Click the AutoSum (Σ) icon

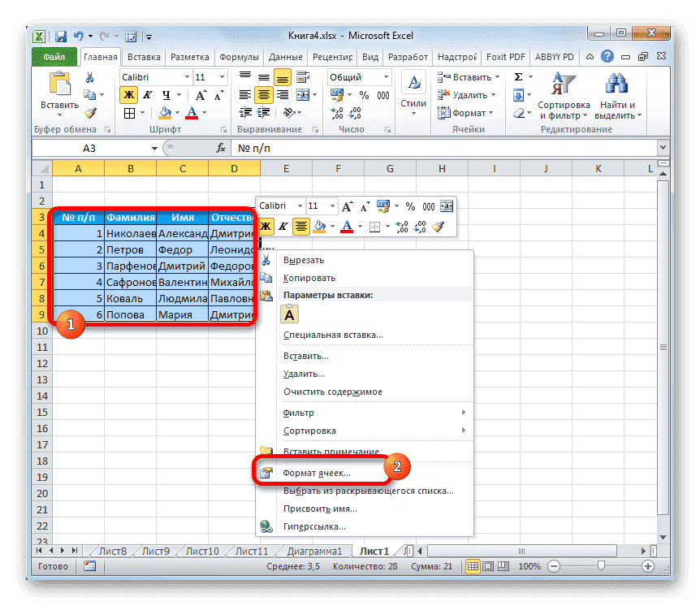516,75
